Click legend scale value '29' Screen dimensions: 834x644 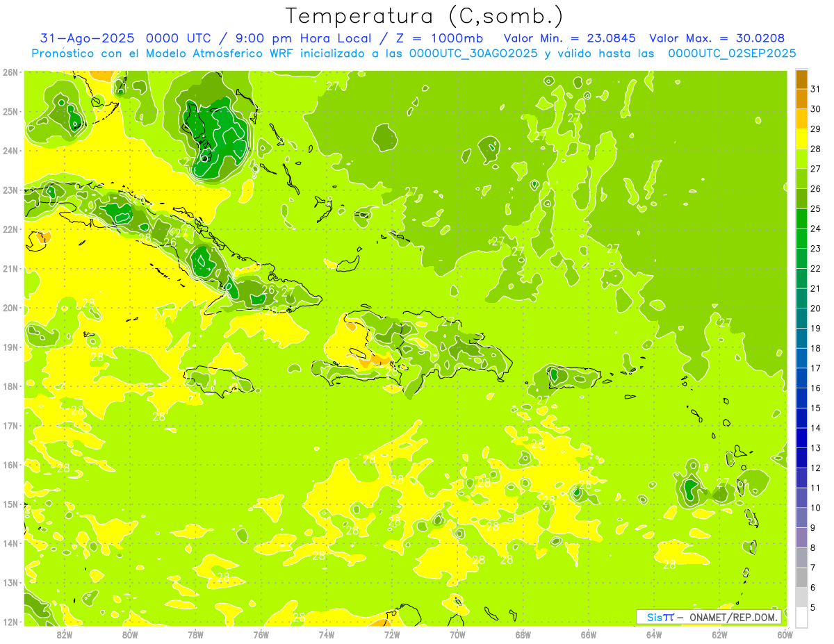[816, 129]
